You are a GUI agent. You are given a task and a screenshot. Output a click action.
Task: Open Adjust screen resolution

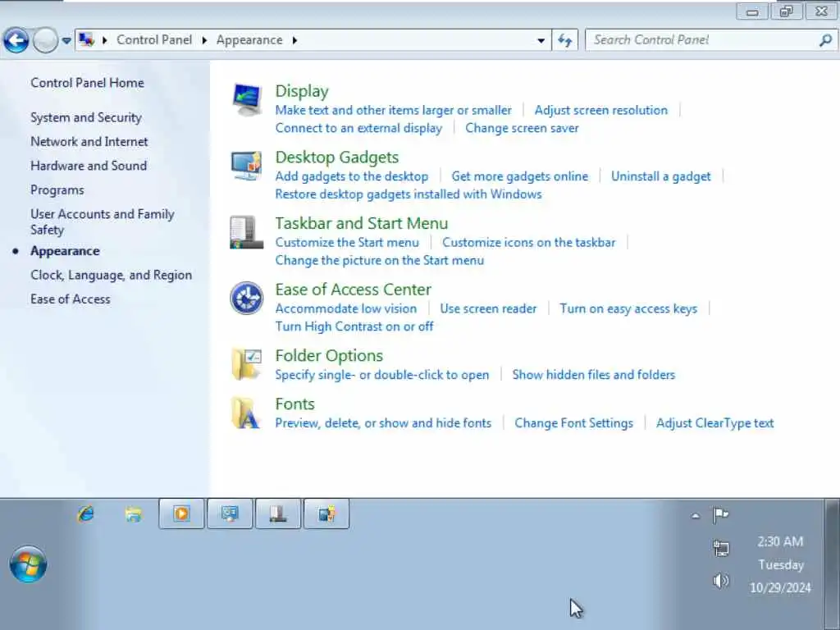click(601, 111)
